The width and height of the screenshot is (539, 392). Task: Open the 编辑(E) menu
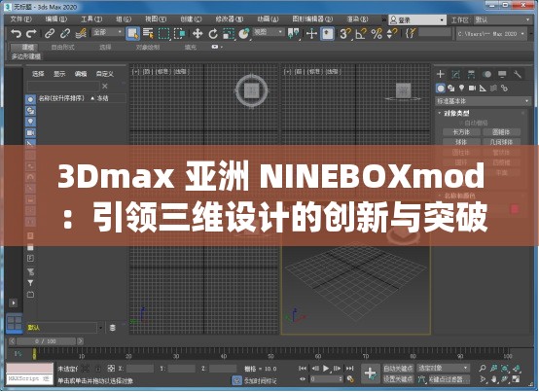click(x=56, y=19)
